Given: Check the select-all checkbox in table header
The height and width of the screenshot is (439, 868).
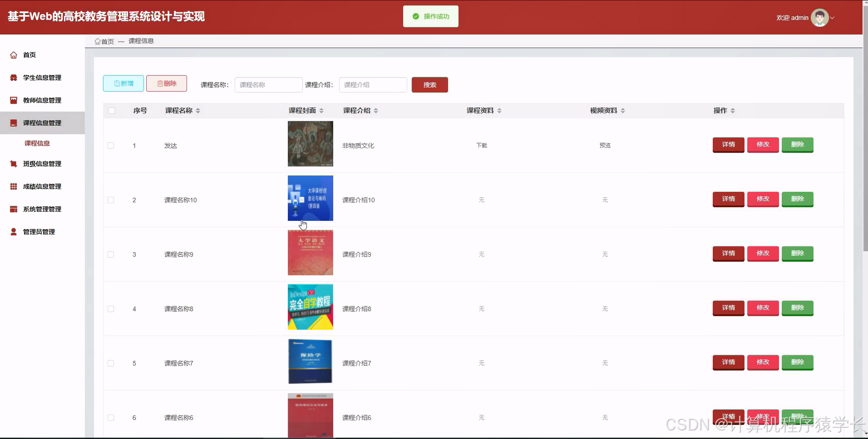Looking at the screenshot, I should [x=112, y=110].
